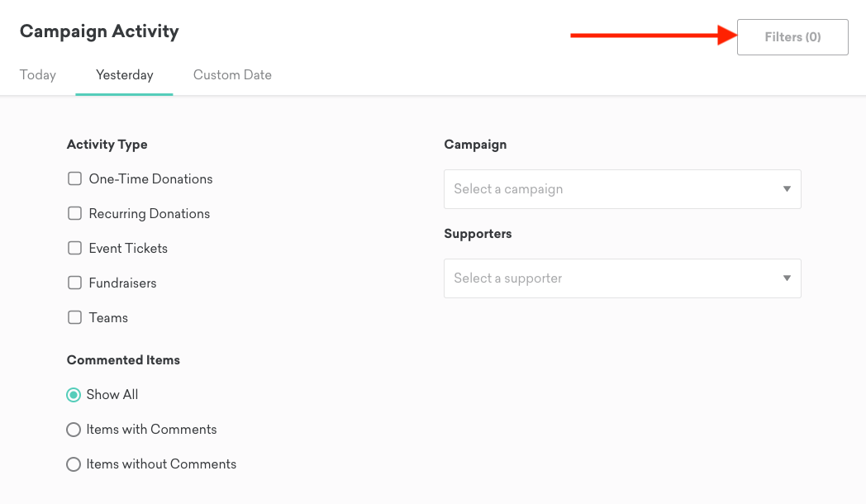Check the One-Time Donations checkbox
The image size is (866, 504).
tap(75, 178)
